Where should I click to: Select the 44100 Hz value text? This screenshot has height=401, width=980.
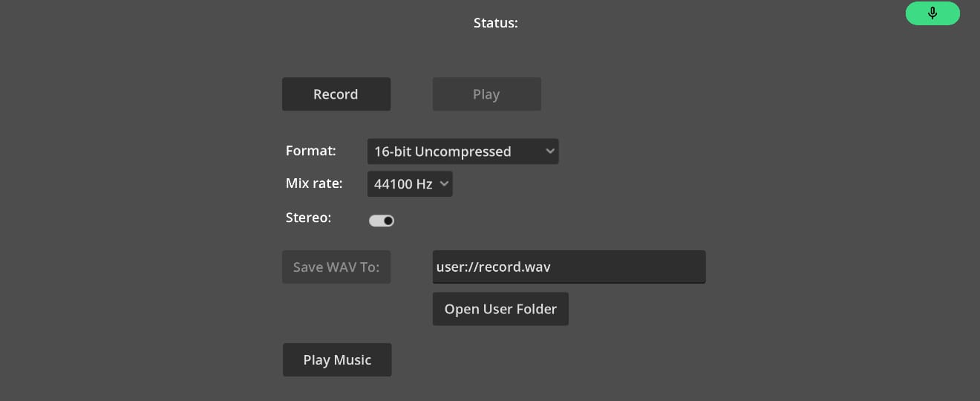pos(403,184)
